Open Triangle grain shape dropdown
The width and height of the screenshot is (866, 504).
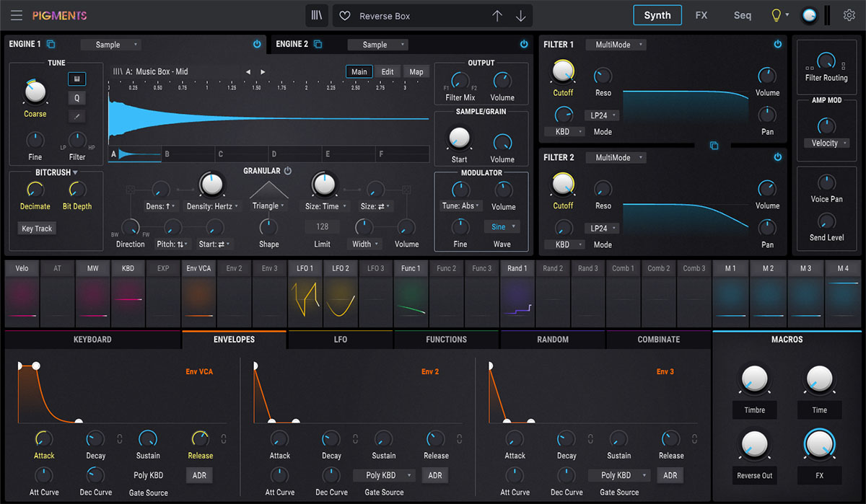tap(268, 205)
